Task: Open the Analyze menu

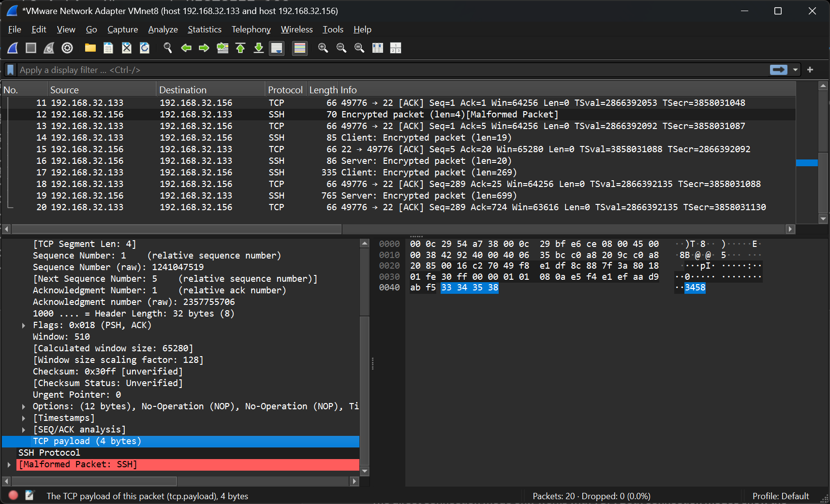Action: coord(163,29)
